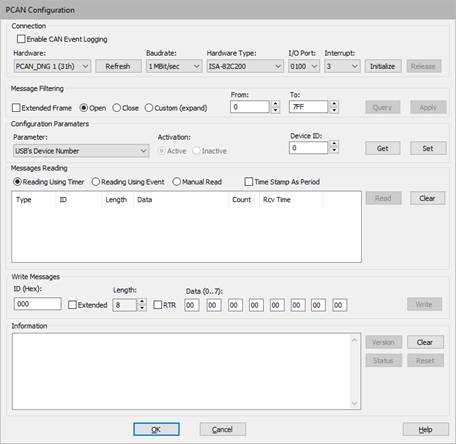Toggle the Extended Frame checkbox

(16, 108)
